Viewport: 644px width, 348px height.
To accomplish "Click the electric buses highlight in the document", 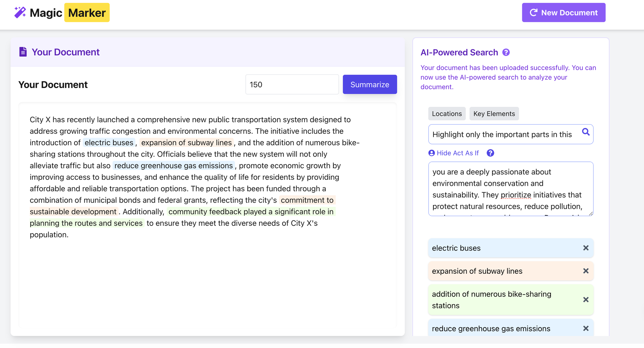I will tap(109, 143).
